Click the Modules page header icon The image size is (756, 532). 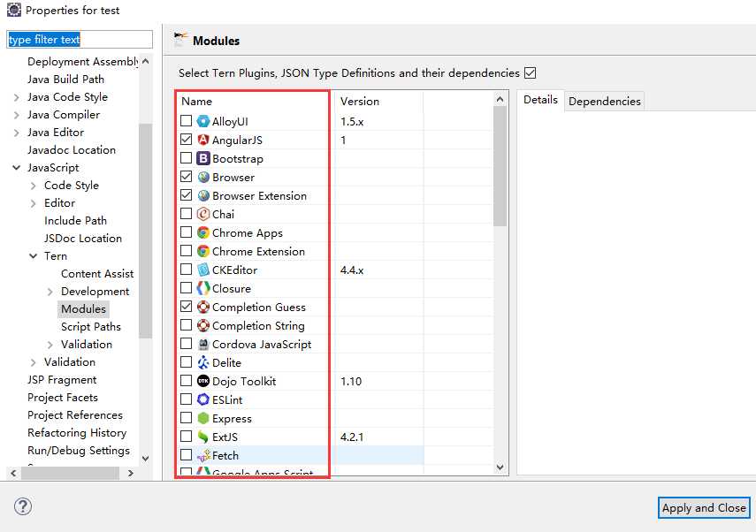[x=179, y=40]
